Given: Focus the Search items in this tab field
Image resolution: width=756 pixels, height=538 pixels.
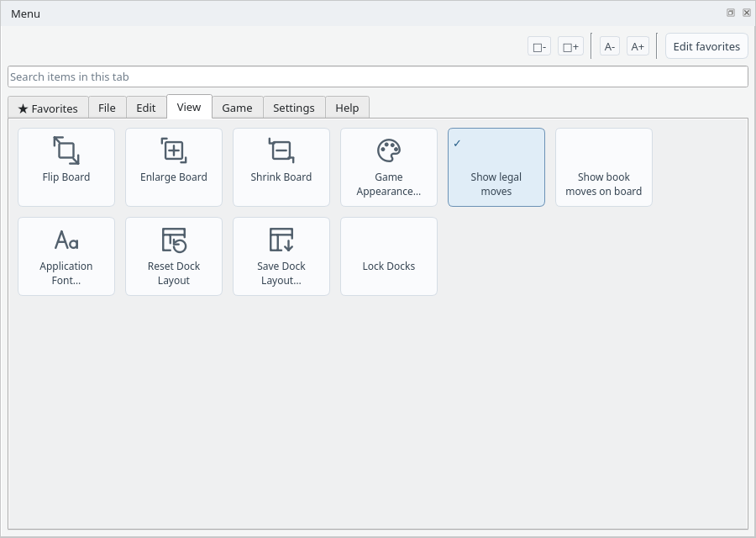Looking at the screenshot, I should [377, 76].
